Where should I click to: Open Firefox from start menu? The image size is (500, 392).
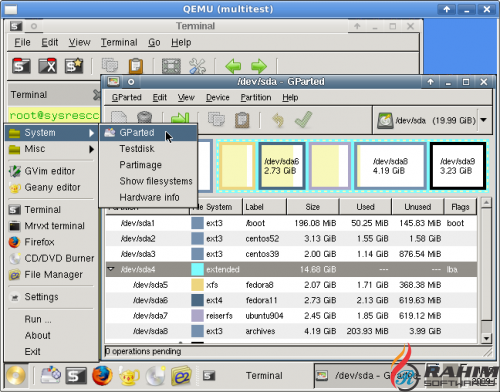coord(52,242)
